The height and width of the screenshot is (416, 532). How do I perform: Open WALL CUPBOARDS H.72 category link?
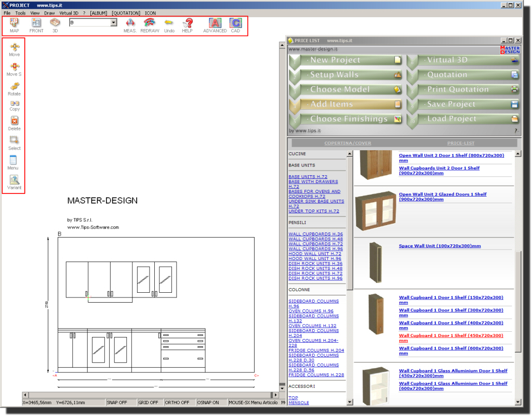click(315, 244)
